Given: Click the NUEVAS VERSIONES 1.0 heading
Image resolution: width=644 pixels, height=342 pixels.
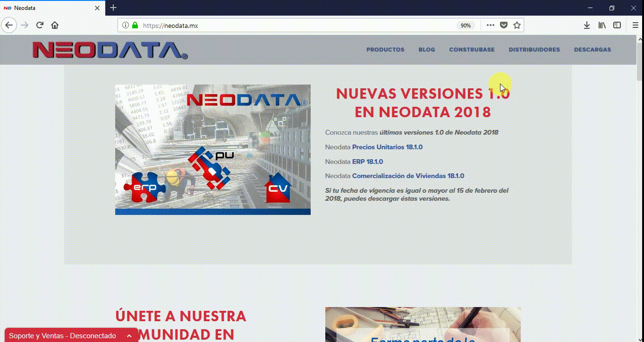Looking at the screenshot, I should point(423,103).
